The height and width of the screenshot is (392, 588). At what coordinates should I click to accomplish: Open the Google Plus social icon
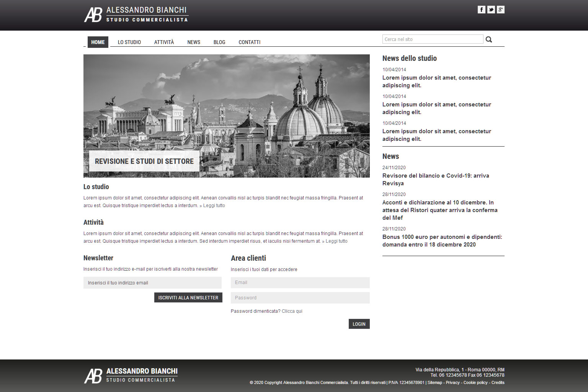click(x=500, y=10)
